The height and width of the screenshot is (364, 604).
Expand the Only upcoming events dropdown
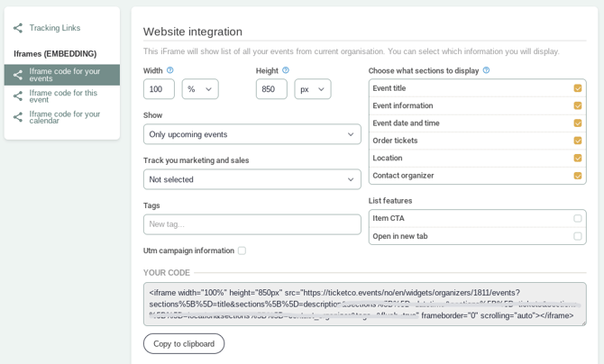pyautogui.click(x=252, y=134)
